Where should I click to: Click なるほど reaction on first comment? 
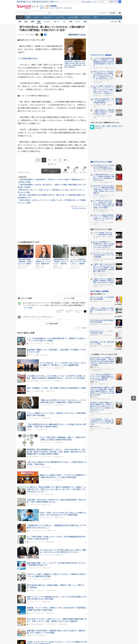click(70, 311)
